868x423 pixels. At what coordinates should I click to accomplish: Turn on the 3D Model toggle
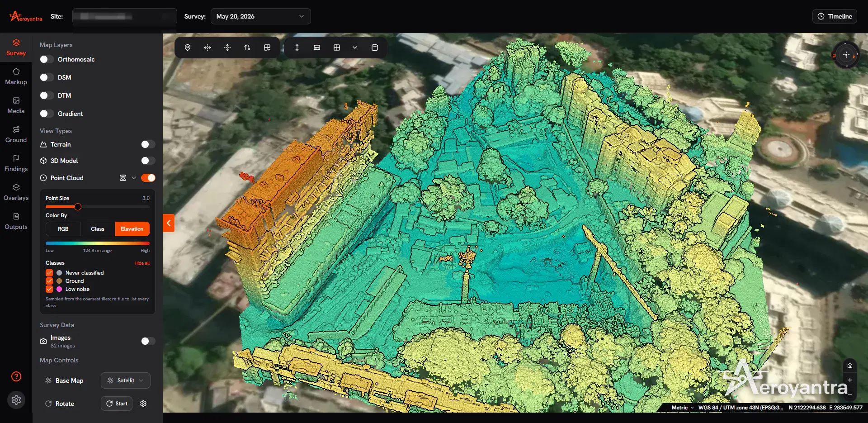pos(148,161)
